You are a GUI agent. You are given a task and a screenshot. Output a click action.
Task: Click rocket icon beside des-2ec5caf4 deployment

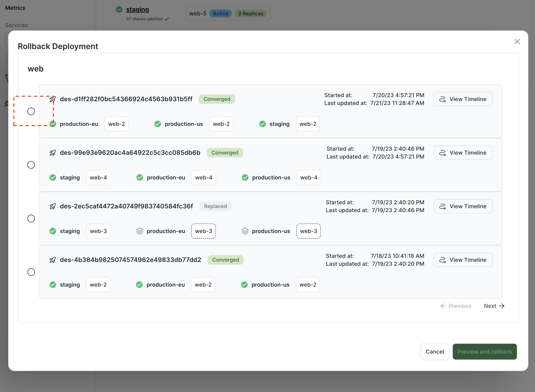coord(52,206)
